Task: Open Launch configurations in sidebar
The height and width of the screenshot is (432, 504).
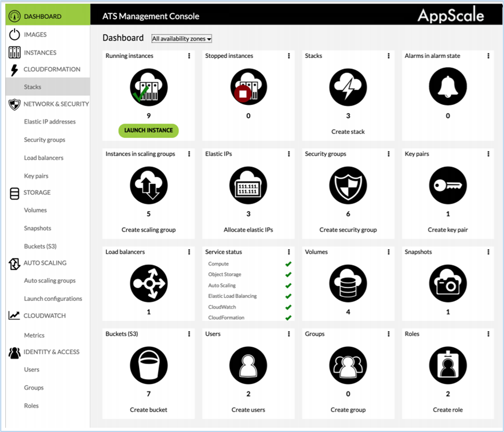Action: tap(53, 299)
